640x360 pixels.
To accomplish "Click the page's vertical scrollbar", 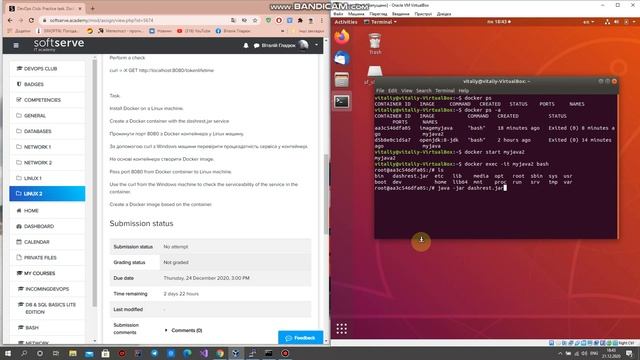I will (326, 194).
